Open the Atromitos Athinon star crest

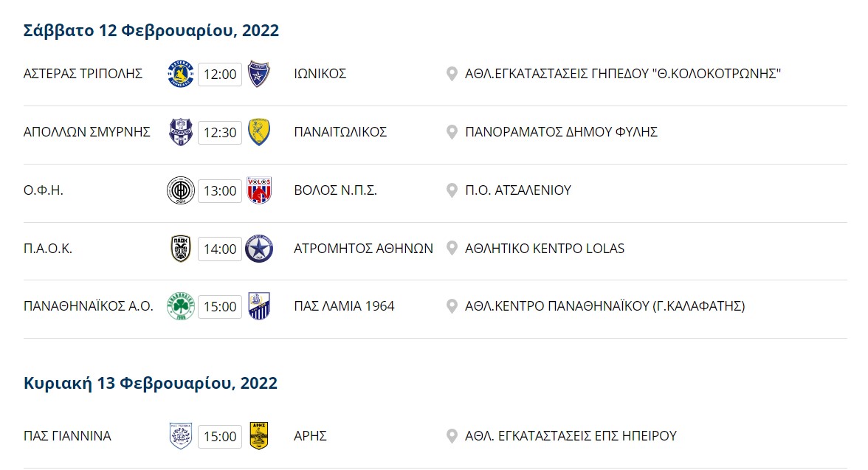coord(258,249)
